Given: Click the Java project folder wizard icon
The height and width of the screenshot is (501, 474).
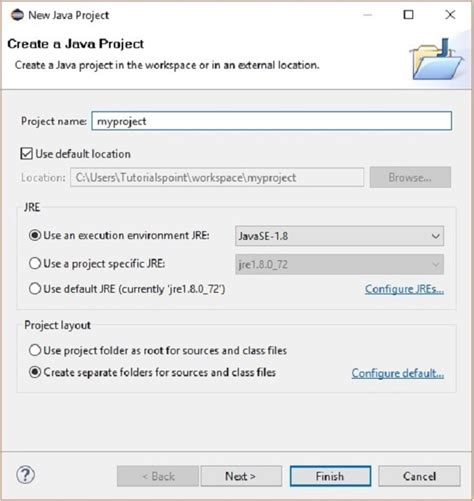Looking at the screenshot, I should click(436, 59).
